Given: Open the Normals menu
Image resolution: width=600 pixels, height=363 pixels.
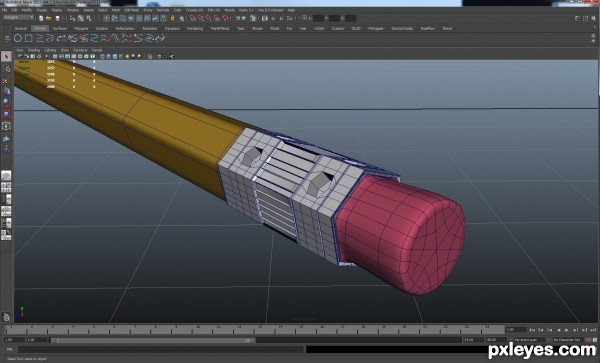Looking at the screenshot, I should tap(163, 10).
